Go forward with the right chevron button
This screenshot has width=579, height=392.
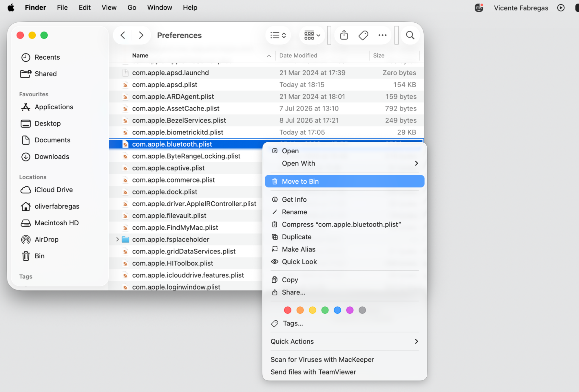(141, 35)
